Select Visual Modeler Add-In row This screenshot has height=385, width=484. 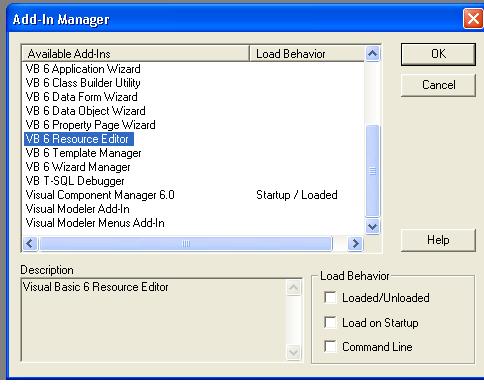coord(78,209)
